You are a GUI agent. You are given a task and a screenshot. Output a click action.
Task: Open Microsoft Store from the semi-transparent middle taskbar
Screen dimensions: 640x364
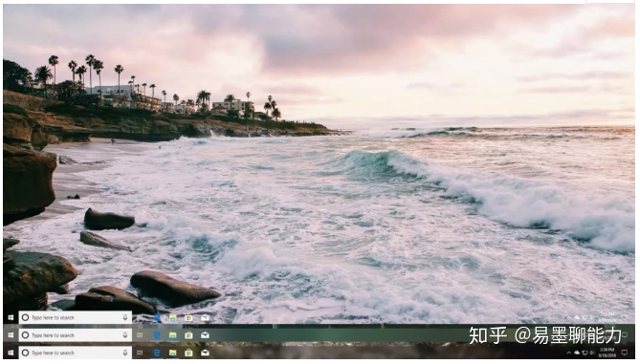pyautogui.click(x=188, y=335)
